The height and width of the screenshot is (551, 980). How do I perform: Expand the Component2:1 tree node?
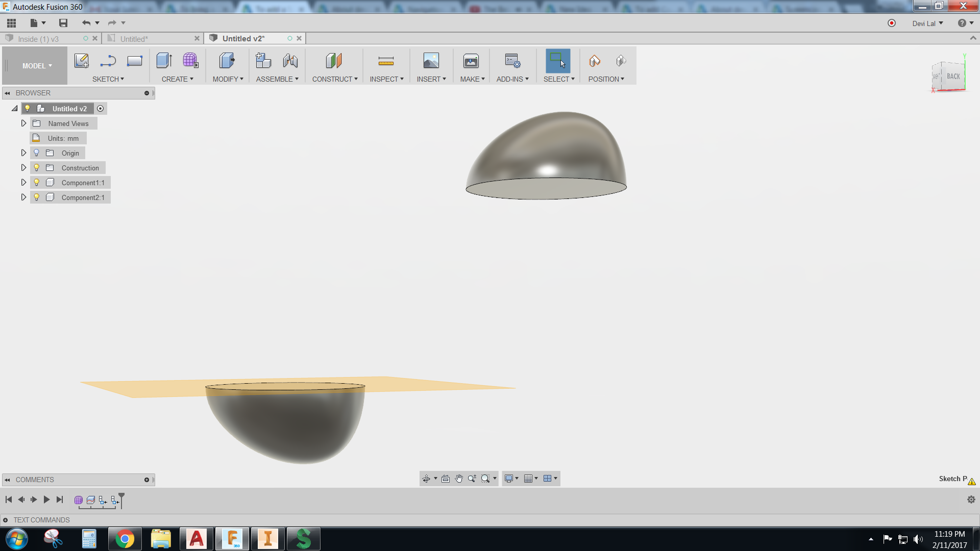[23, 196]
